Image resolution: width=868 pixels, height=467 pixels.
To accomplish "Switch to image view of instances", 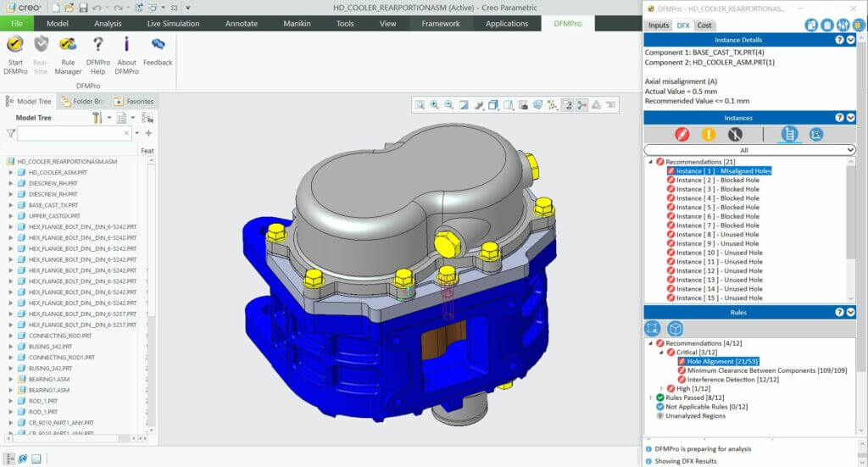I will (816, 134).
